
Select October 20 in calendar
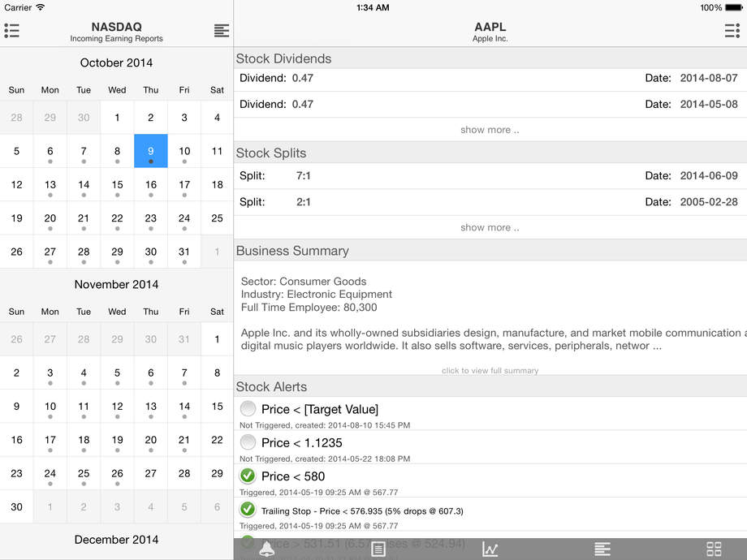coord(50,218)
